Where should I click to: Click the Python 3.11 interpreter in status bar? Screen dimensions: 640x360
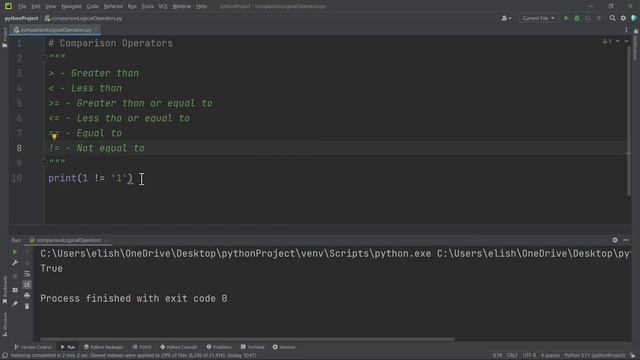(x=594, y=356)
